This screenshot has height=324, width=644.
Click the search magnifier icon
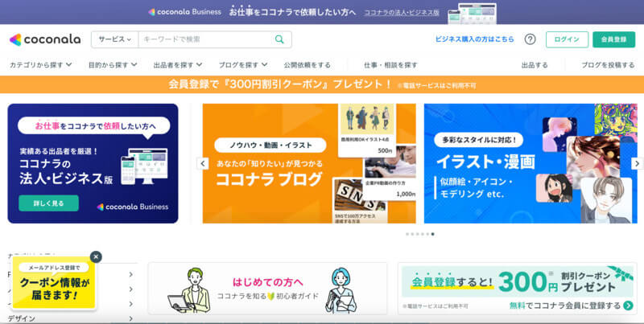(279, 39)
